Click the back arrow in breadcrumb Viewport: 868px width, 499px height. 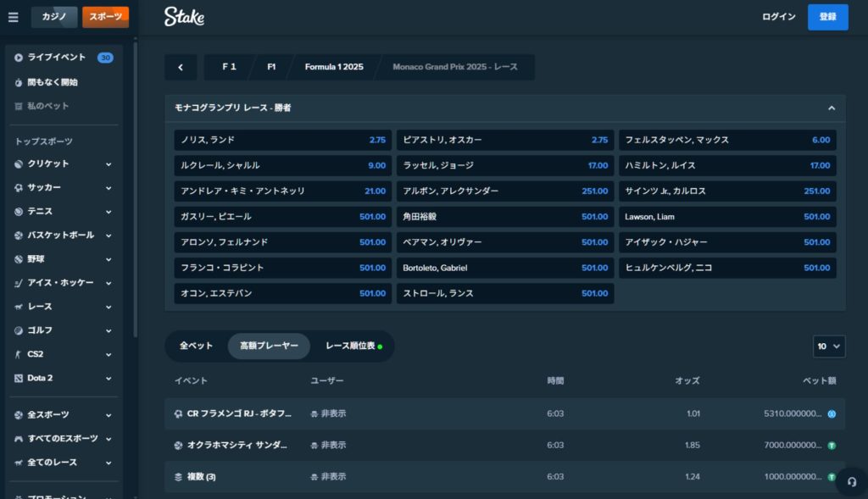tap(181, 68)
